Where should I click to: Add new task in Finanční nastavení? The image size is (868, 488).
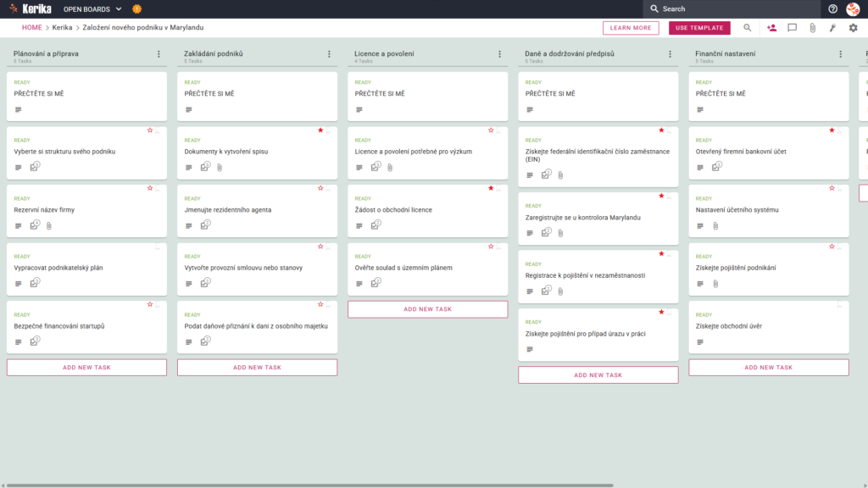769,368
